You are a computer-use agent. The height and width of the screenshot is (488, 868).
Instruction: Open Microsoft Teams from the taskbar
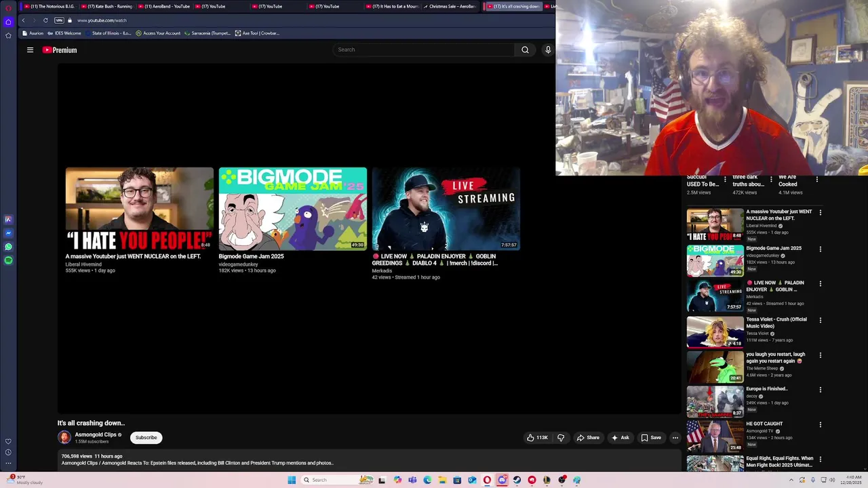[x=412, y=480]
